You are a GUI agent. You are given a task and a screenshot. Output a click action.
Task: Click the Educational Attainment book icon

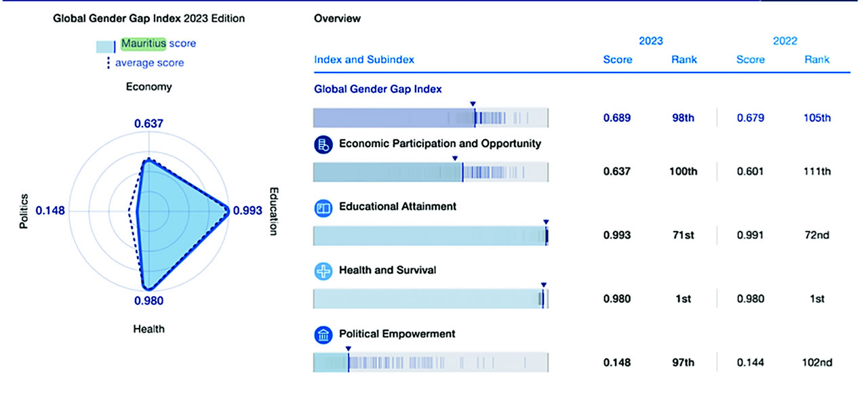(x=323, y=207)
